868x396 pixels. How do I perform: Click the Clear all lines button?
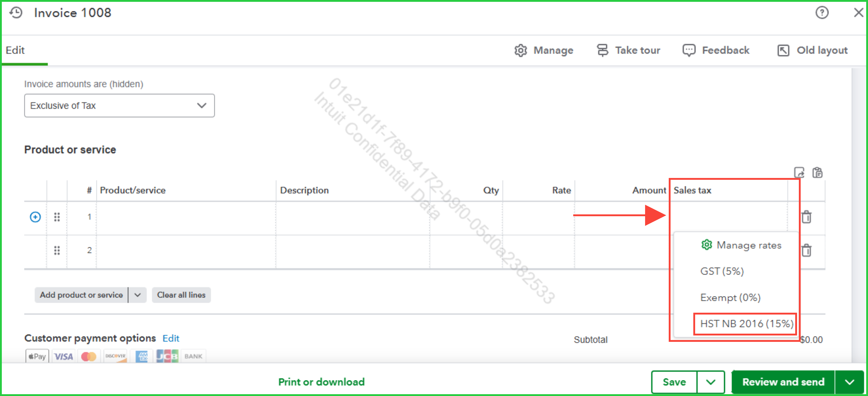pyautogui.click(x=181, y=295)
